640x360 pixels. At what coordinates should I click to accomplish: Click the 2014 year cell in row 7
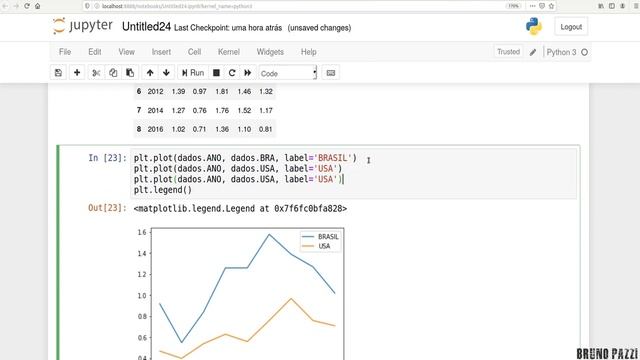coord(156,110)
